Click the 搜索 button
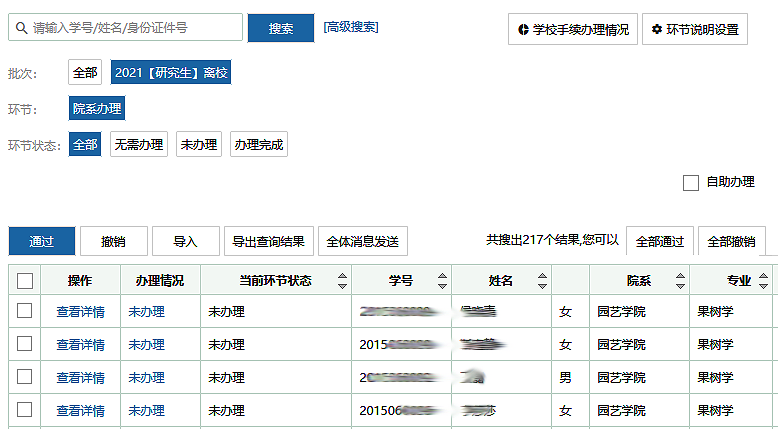The image size is (778, 429). 281,28
